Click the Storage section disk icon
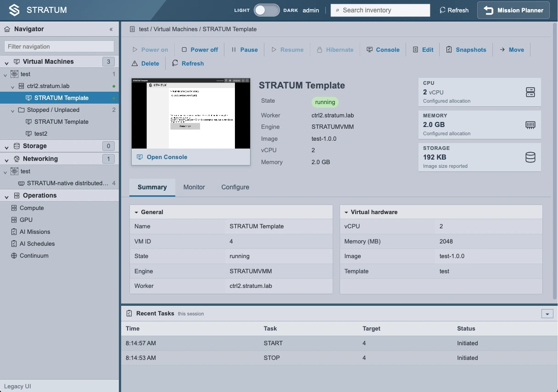Viewport: 558px width, 392px height. coord(17,146)
